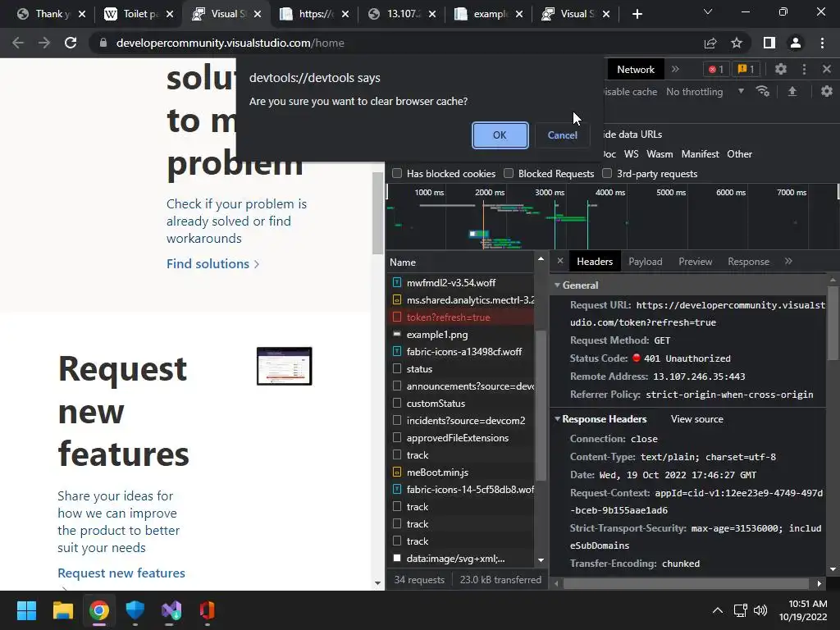Open the tab search chevron
840x630 pixels.
(x=708, y=11)
